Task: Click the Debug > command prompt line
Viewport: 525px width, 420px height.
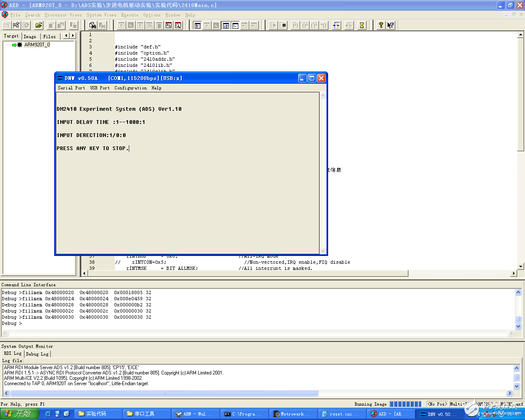Action: pyautogui.click(x=12, y=323)
